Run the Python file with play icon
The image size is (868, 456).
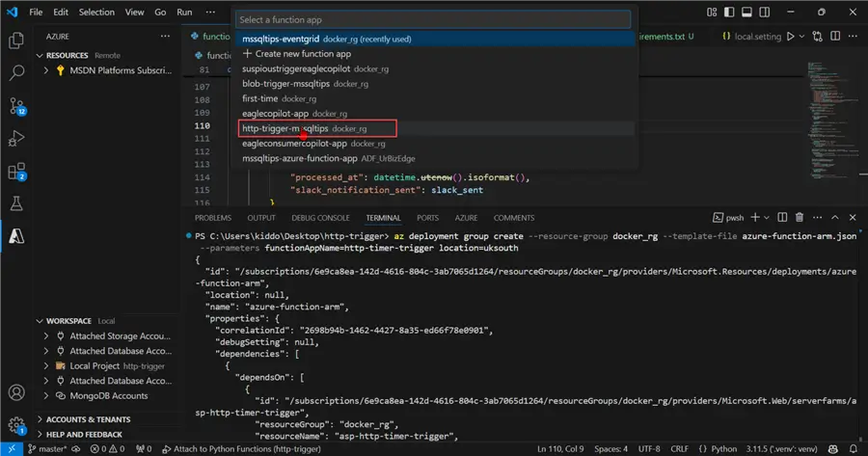[x=791, y=37]
